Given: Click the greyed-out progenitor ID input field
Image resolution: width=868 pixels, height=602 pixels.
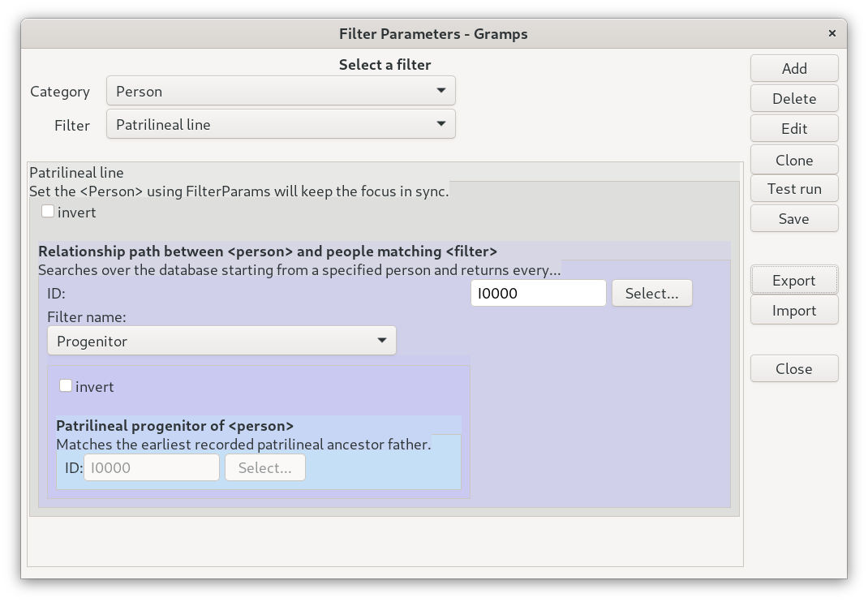Looking at the screenshot, I should click(152, 467).
